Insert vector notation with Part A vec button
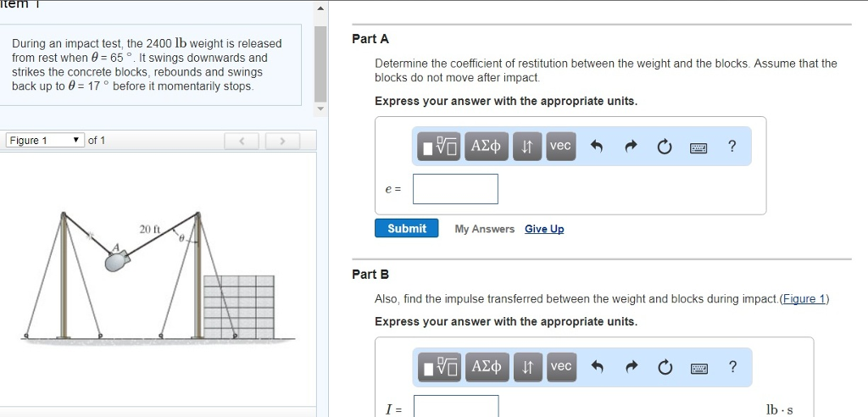The image size is (868, 417). (561, 146)
